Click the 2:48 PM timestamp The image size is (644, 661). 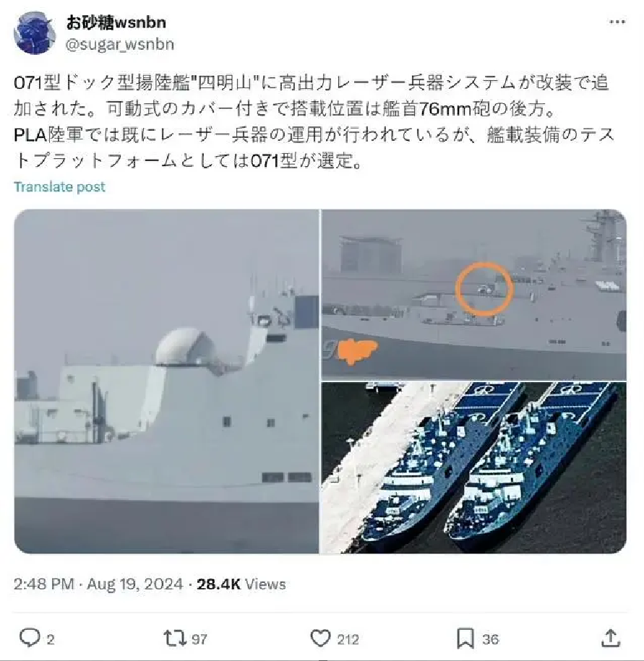click(x=44, y=584)
